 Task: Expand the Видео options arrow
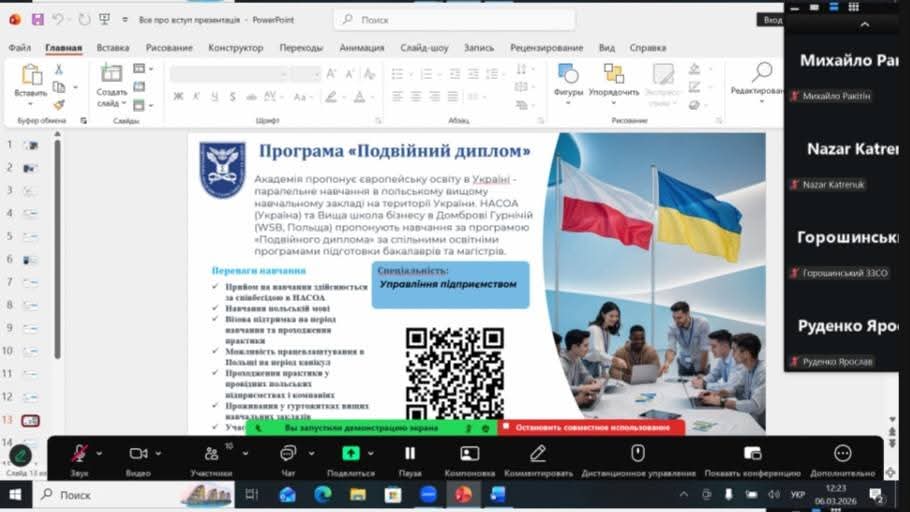point(161,453)
